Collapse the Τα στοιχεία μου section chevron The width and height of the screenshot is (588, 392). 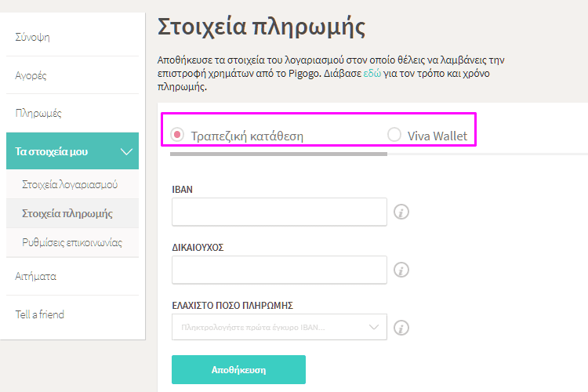point(126,151)
